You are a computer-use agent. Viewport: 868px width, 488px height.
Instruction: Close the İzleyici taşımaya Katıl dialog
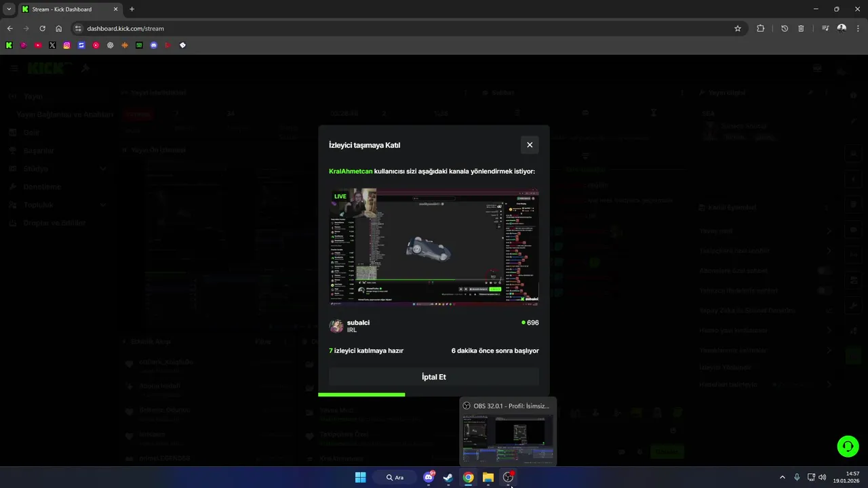tap(530, 144)
